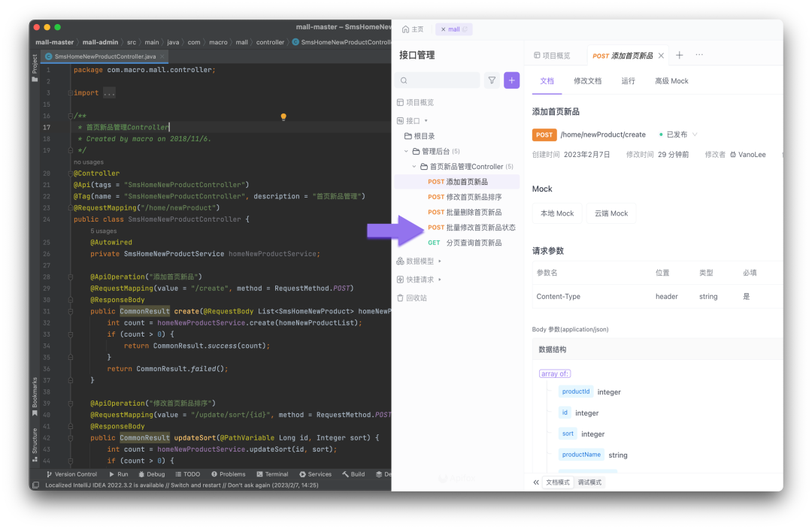812x529 pixels.
Task: Open the 数据模型 section icon
Action: [x=401, y=261]
